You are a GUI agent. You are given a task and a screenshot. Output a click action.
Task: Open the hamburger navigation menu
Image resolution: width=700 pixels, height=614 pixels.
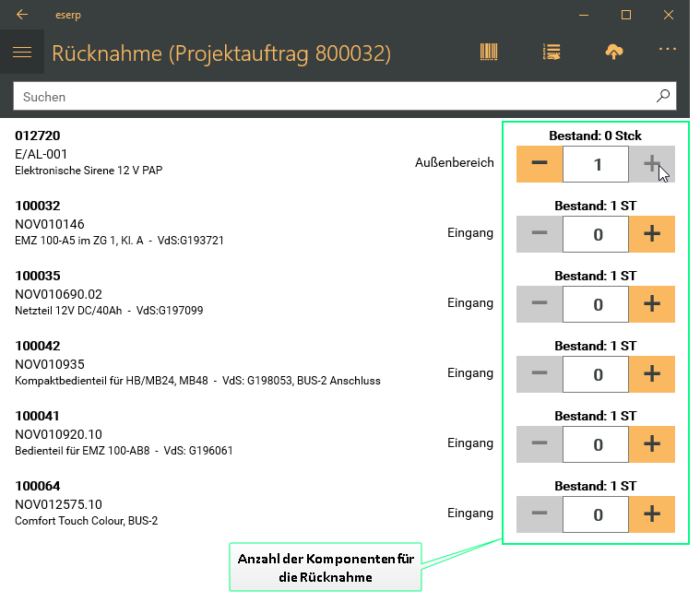click(x=22, y=53)
